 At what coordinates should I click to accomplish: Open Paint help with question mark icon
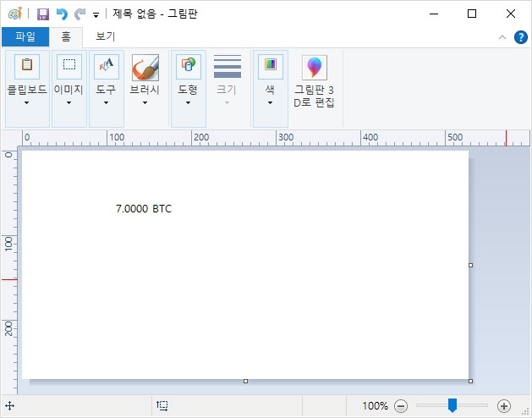click(521, 37)
